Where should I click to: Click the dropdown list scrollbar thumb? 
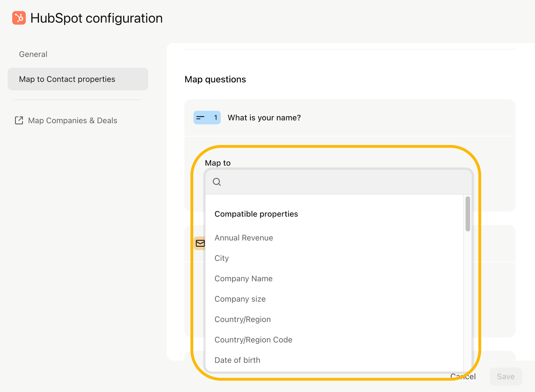(468, 214)
